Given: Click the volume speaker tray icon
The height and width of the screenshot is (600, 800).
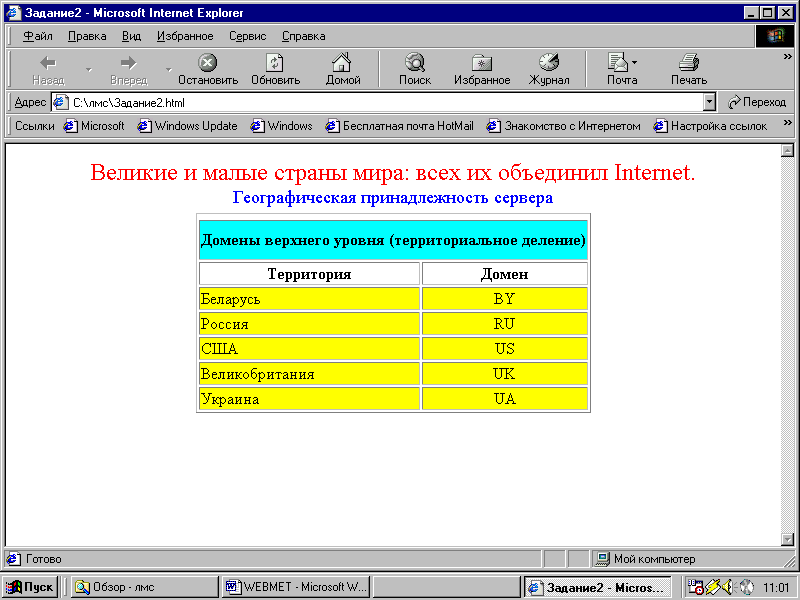Looking at the screenshot, I should point(729,587).
